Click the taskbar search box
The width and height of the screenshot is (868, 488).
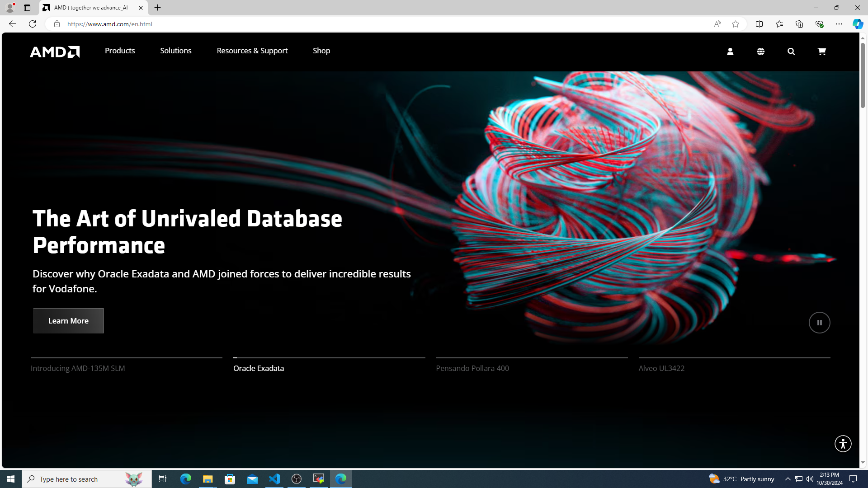click(87, 479)
